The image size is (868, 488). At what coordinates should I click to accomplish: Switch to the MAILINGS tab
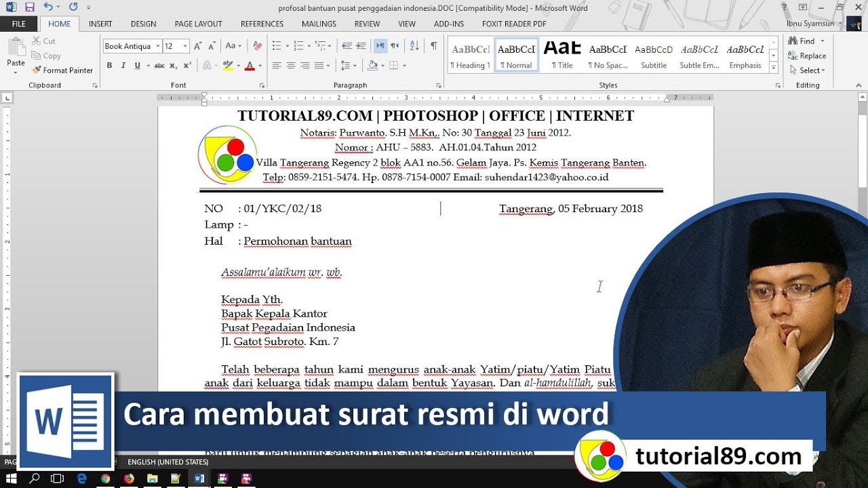tap(319, 24)
